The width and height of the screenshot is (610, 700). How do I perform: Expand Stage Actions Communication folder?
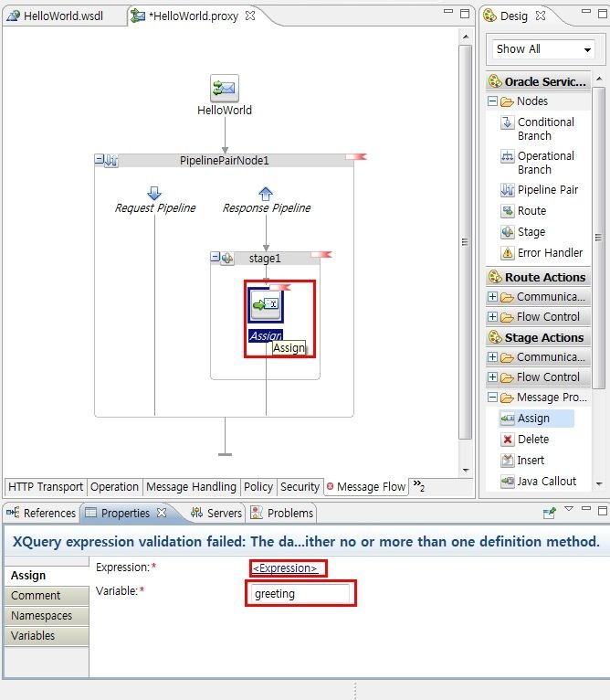[492, 356]
